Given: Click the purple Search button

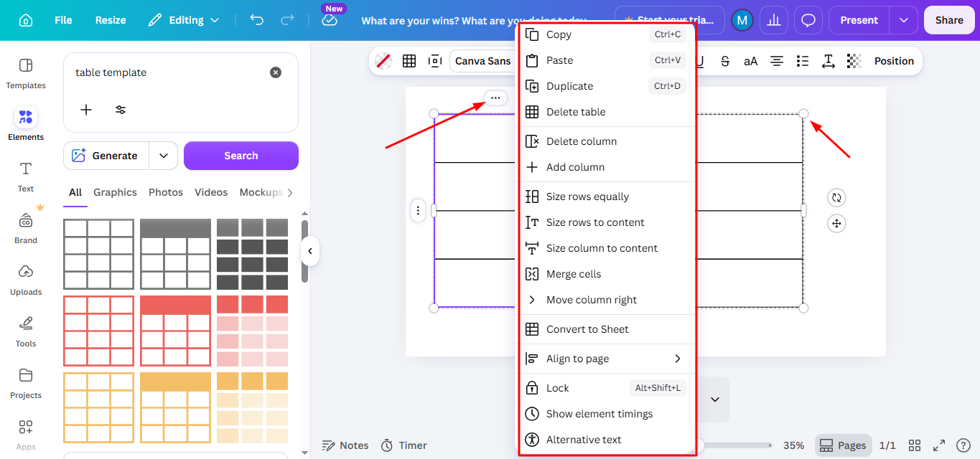Looking at the screenshot, I should pos(241,156).
